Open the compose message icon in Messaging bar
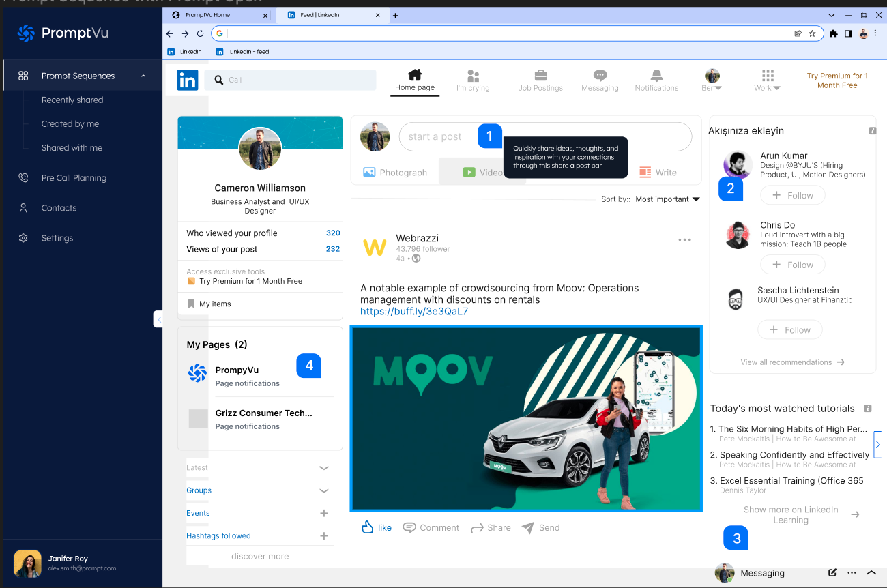 832,573
